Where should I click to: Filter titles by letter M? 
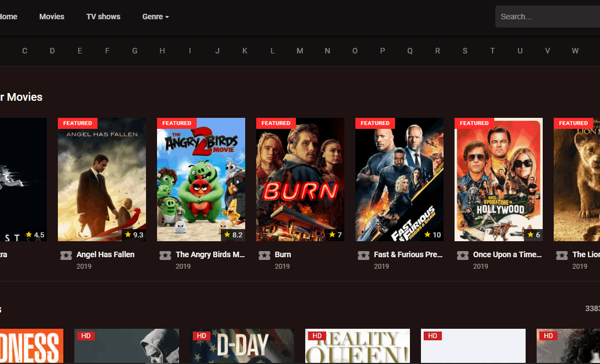coord(300,51)
